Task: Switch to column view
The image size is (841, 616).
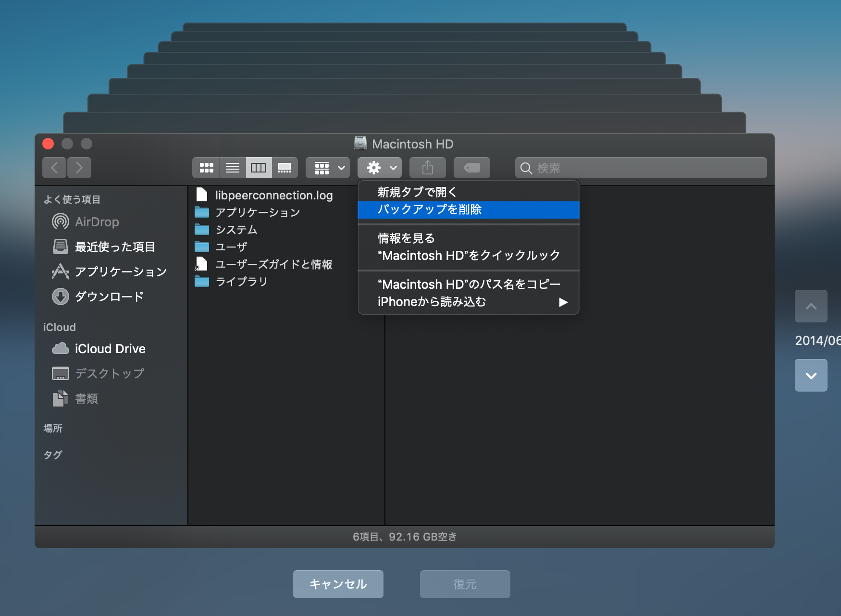Action: 259,168
